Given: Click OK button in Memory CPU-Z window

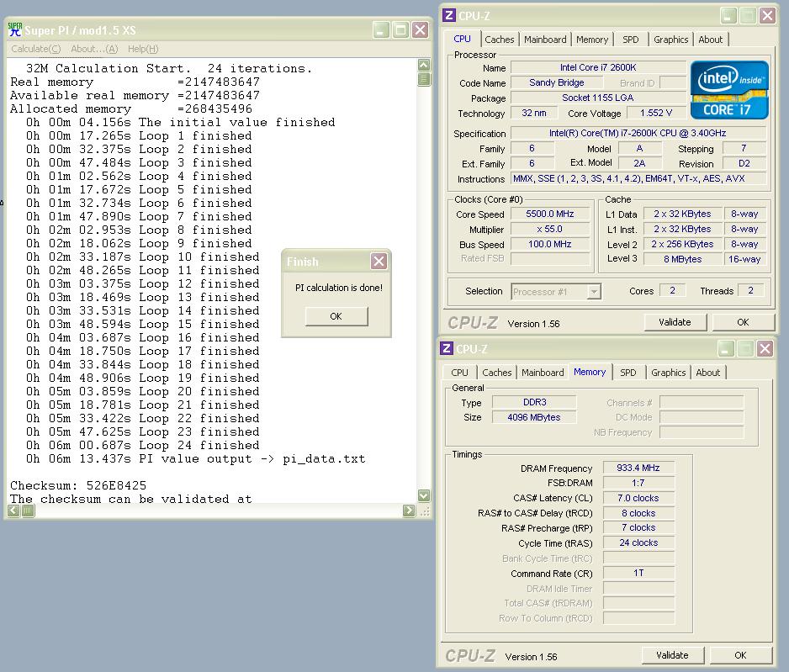Looking at the screenshot, I should coord(740,655).
